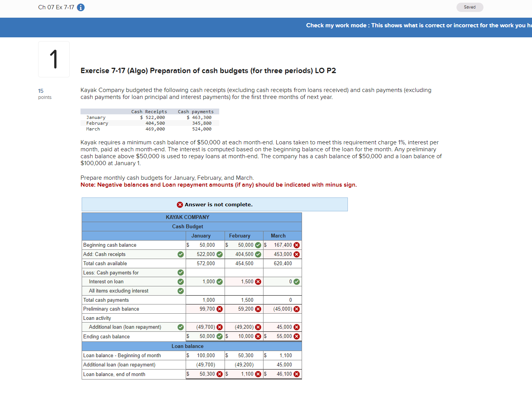Image resolution: width=532 pixels, height=413 pixels.
Task: Click the '15 points' label
Action: pos(45,94)
